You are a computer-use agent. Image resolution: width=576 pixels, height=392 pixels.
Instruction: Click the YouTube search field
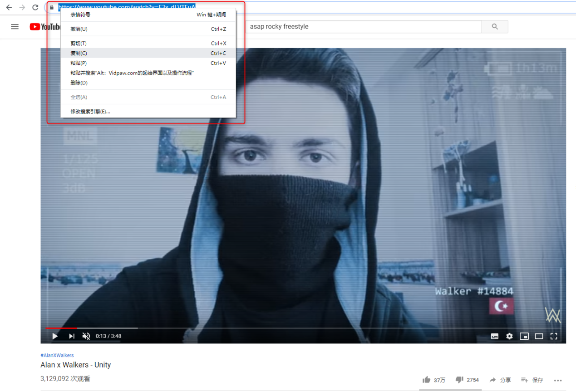(x=364, y=27)
